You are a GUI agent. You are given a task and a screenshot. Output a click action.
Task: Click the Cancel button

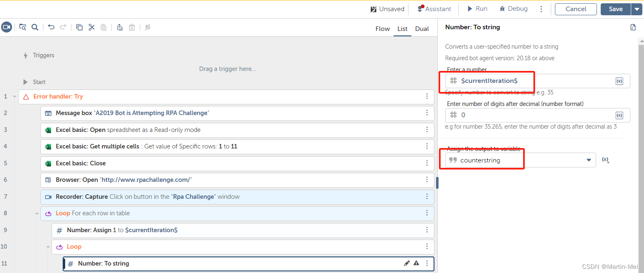(576, 9)
